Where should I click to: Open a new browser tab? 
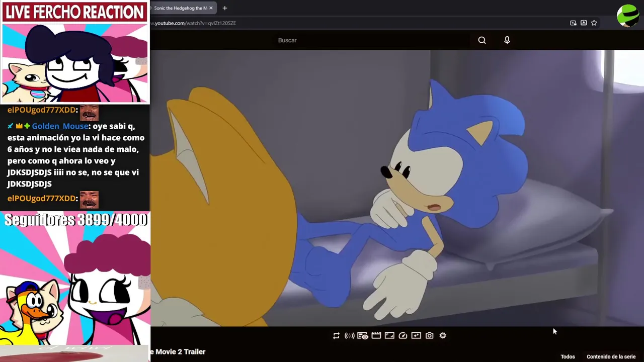click(x=225, y=8)
